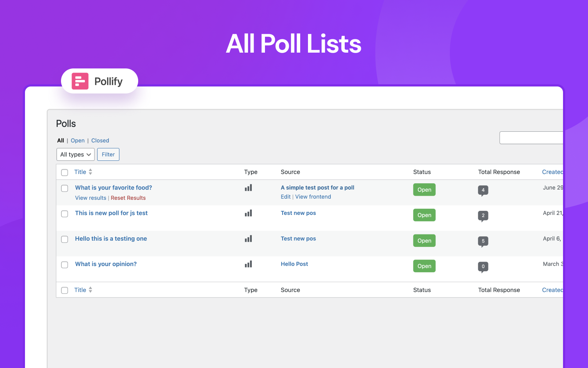Sort using bottom Title footer arrows
Screen dimensions: 588x368
[x=90, y=290]
